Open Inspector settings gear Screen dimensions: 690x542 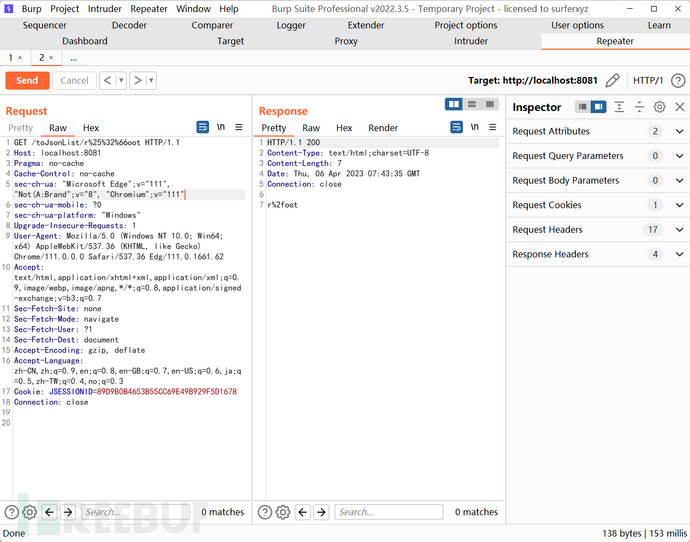[659, 107]
